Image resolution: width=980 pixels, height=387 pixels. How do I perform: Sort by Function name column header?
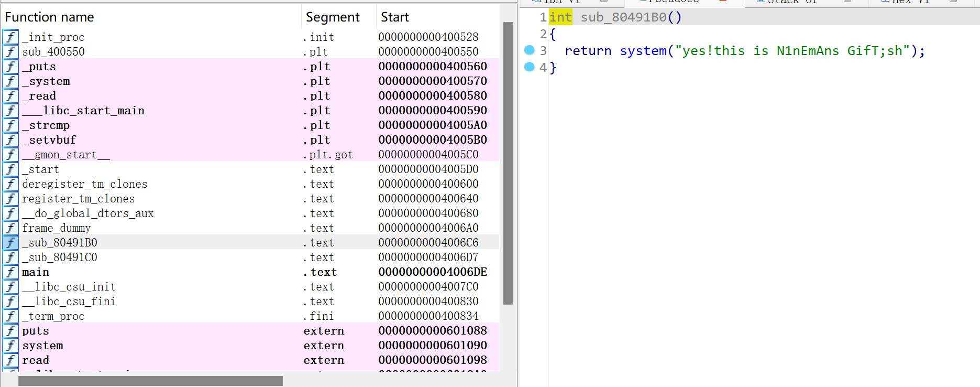pyautogui.click(x=151, y=17)
